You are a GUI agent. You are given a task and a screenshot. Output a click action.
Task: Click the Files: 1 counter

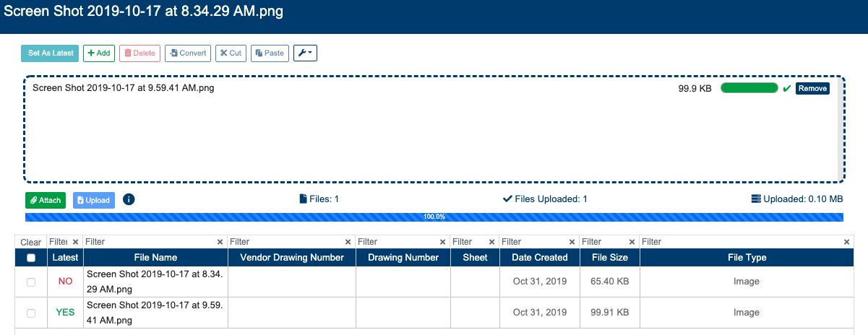pyautogui.click(x=319, y=199)
